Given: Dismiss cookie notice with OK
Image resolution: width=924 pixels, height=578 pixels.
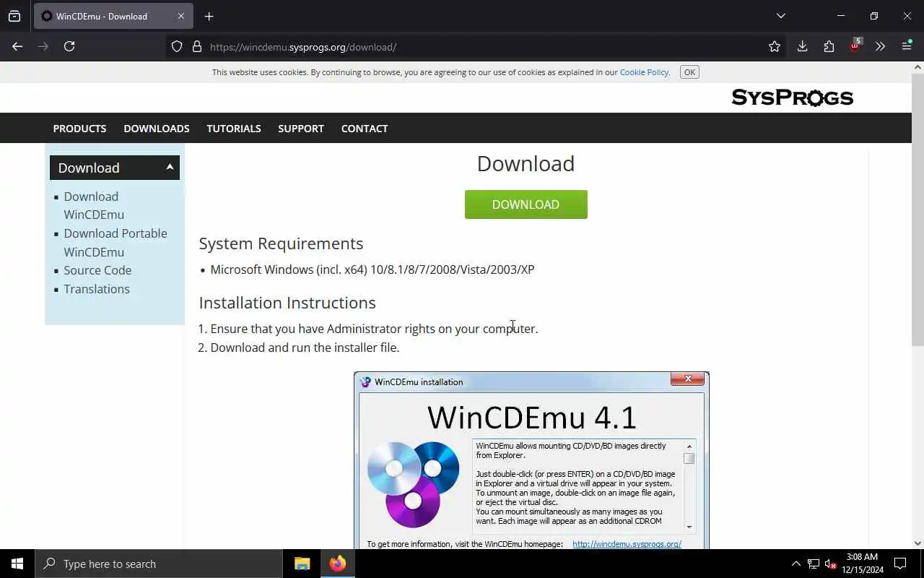Looking at the screenshot, I should point(689,72).
